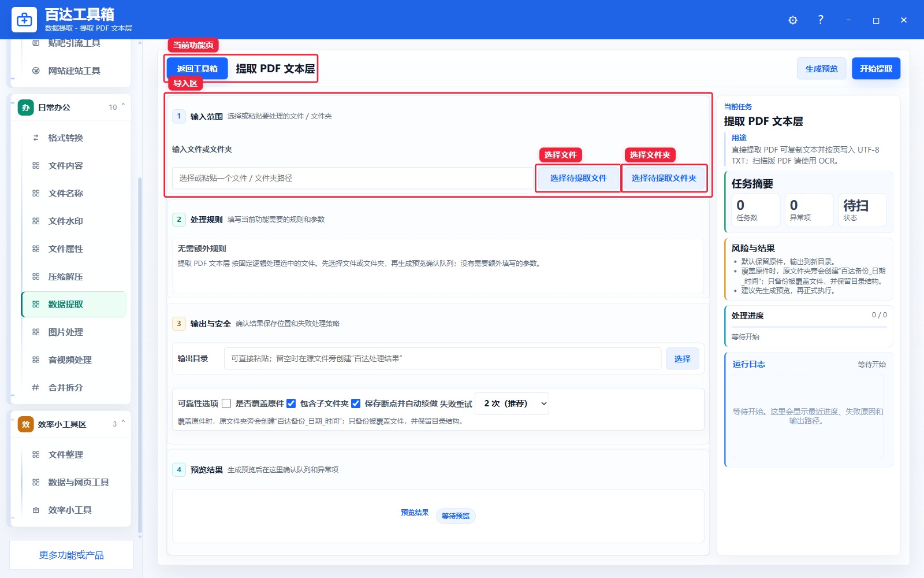This screenshot has width=924, height=578.
Task: Open the 网站建站工具 menu item
Action: coord(74,71)
